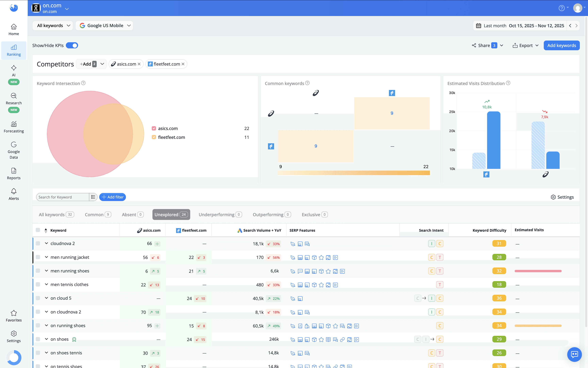The image size is (588, 368).
Task: Check the cloudnova 2 row checkbox
Action: pyautogui.click(x=38, y=243)
